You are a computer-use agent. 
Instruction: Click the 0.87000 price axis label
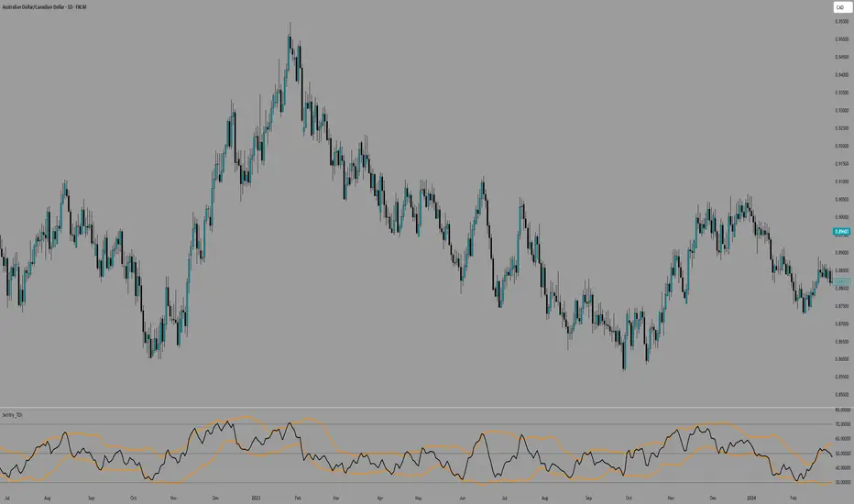click(841, 323)
